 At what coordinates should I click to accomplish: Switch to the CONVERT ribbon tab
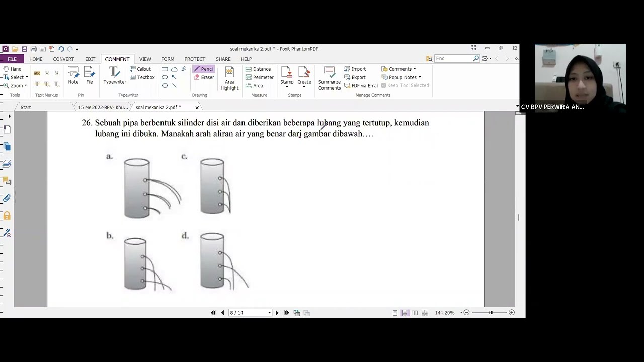[x=63, y=59]
